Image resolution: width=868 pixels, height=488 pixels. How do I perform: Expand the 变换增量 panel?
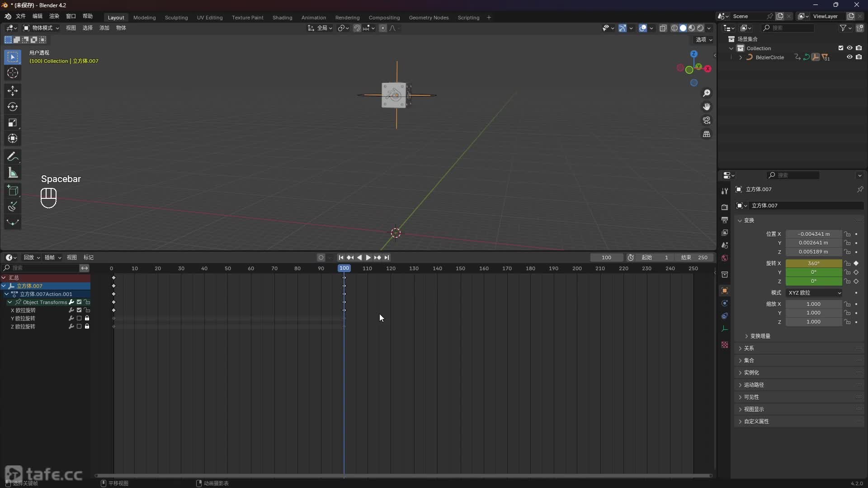point(760,336)
